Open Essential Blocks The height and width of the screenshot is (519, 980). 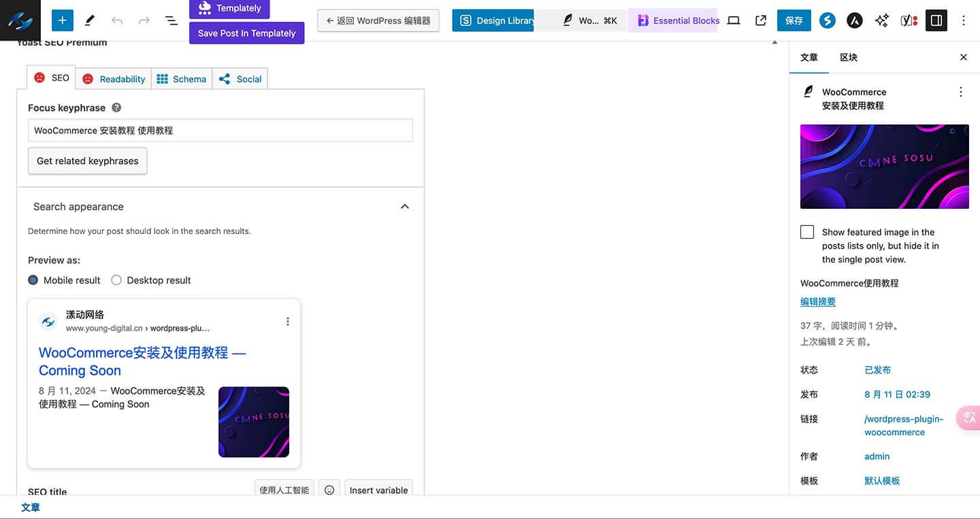[674, 20]
